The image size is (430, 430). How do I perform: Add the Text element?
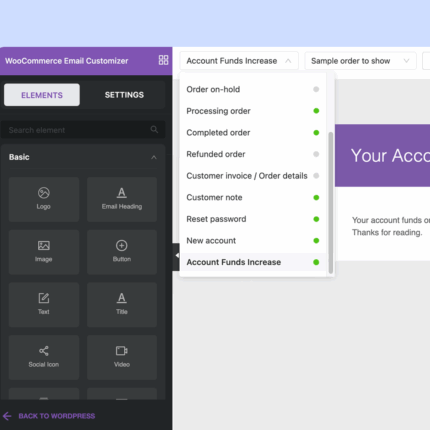point(44,305)
